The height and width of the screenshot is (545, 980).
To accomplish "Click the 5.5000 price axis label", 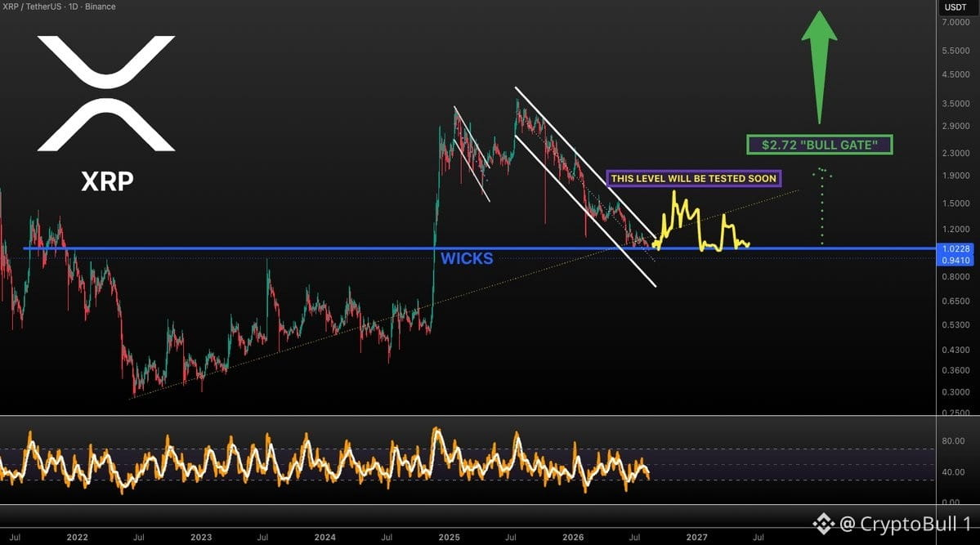I will 955,51.
